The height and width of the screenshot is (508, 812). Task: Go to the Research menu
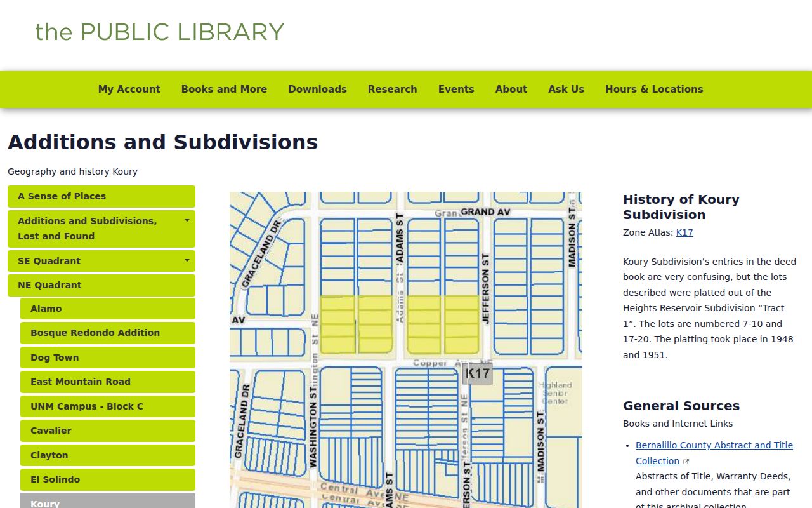tap(393, 90)
